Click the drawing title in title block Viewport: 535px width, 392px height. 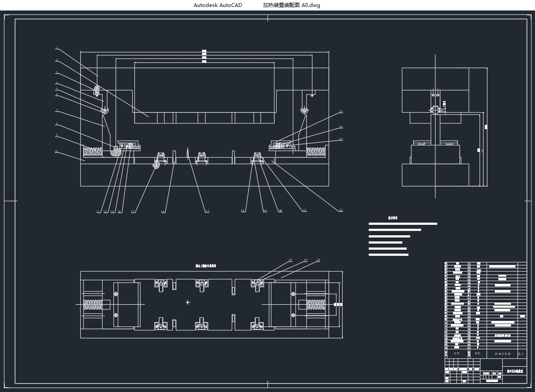tap(514, 371)
